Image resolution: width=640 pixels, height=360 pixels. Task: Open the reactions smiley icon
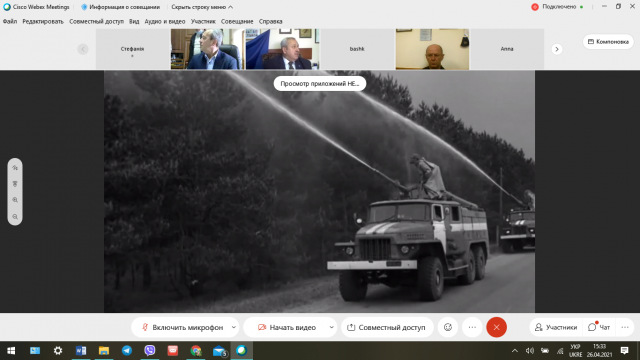448,327
